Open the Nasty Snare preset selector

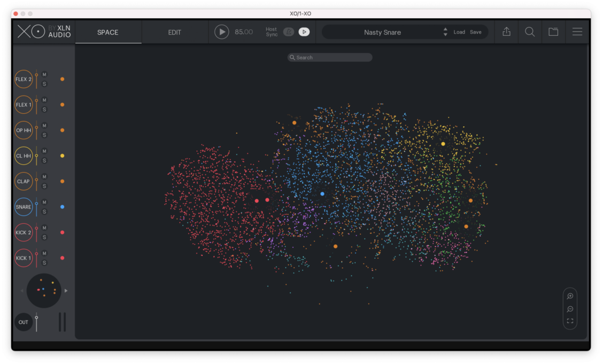[x=382, y=32]
